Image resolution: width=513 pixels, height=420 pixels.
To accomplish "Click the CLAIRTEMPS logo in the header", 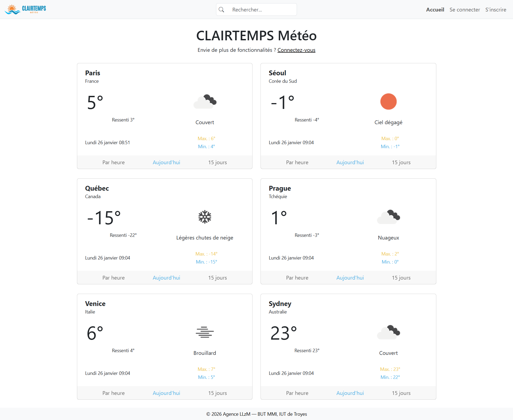I will (25, 9).
